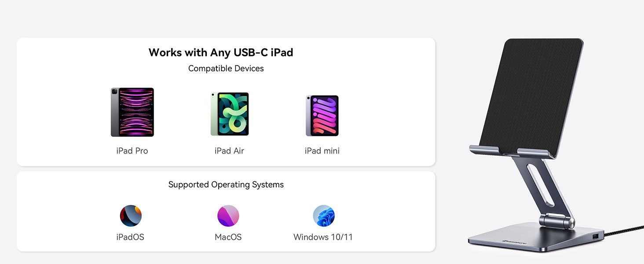
Task: Click the 'MacOS' text label
Action: click(x=228, y=237)
